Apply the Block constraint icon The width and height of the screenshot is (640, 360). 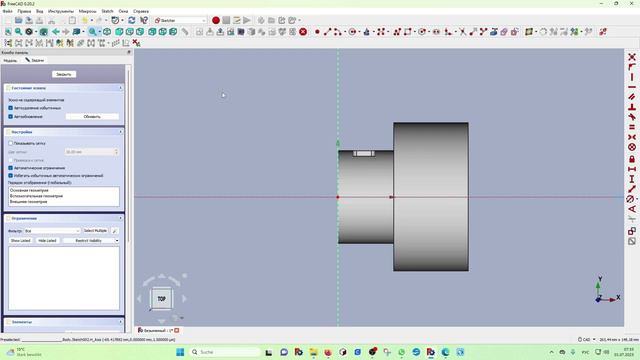pyautogui.click(x=631, y=147)
